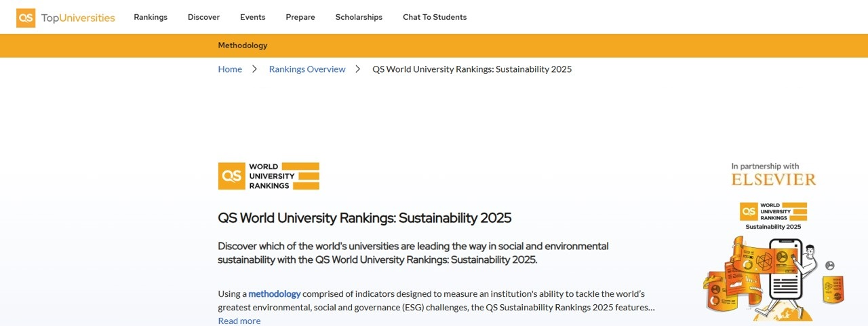868x326 pixels.
Task: Click the QS World University Rankings logo
Action: pyautogui.click(x=269, y=176)
